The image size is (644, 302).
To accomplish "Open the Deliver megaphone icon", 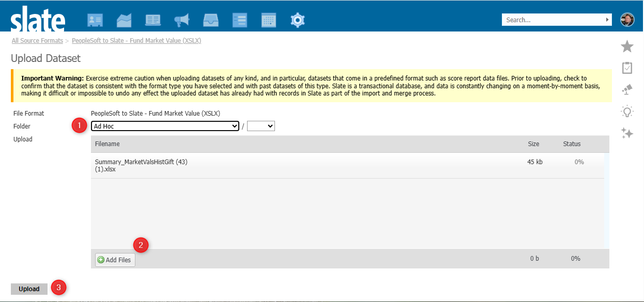I will click(182, 20).
